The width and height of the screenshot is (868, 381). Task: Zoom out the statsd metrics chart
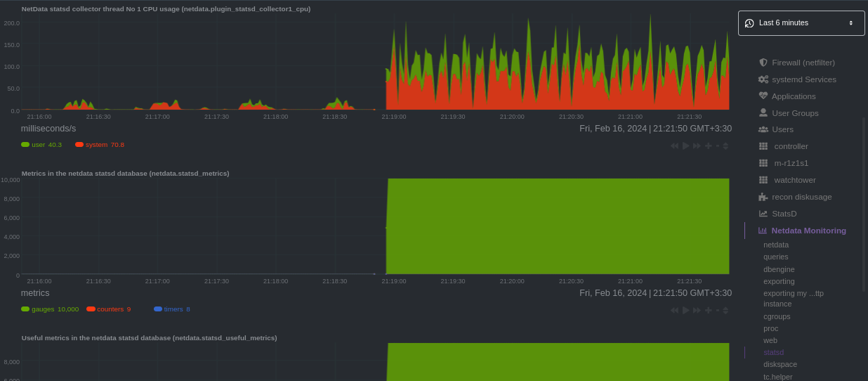click(x=718, y=310)
